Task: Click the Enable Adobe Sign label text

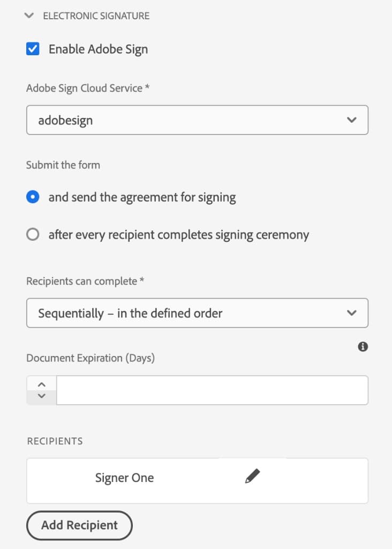Action: tap(98, 49)
